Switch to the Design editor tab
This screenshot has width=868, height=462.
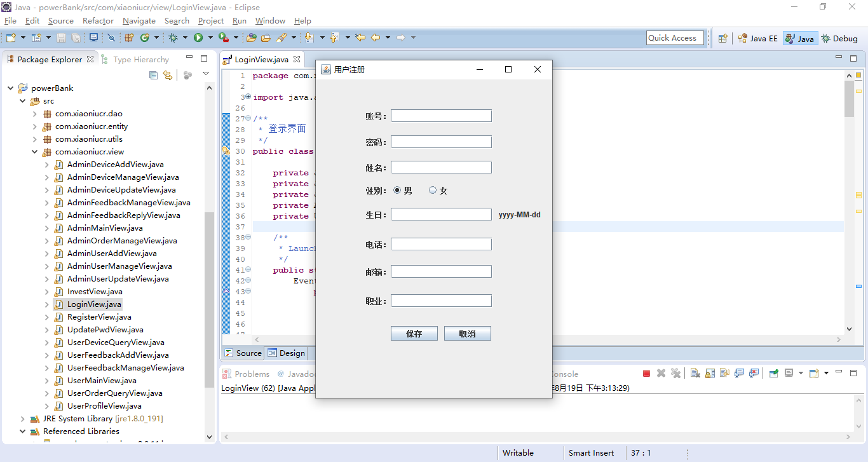pyautogui.click(x=286, y=353)
